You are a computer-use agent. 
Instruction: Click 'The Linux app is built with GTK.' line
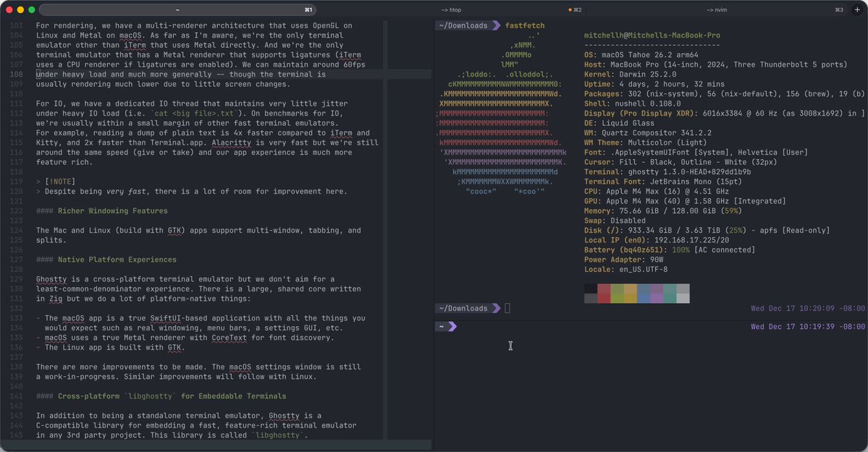coord(110,347)
